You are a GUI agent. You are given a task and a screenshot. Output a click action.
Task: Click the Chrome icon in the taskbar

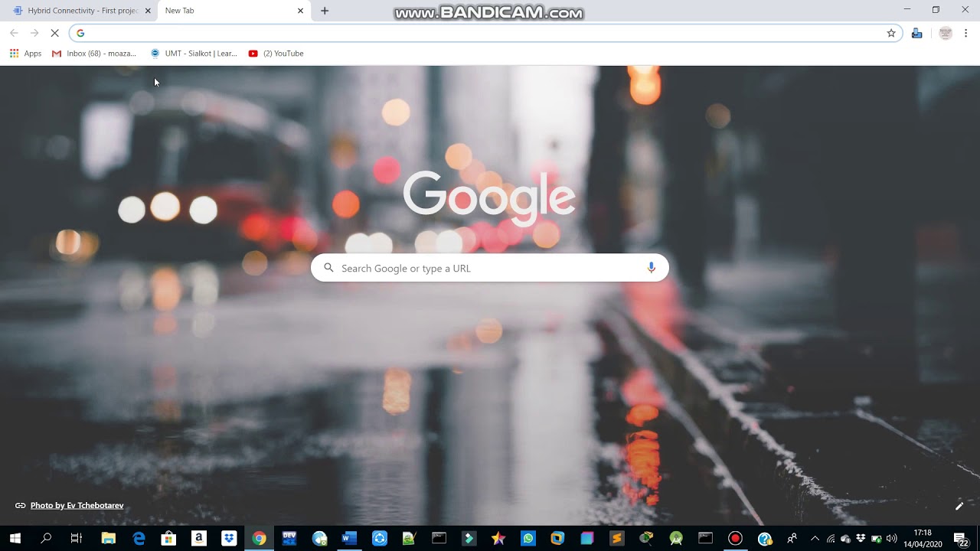coord(259,538)
